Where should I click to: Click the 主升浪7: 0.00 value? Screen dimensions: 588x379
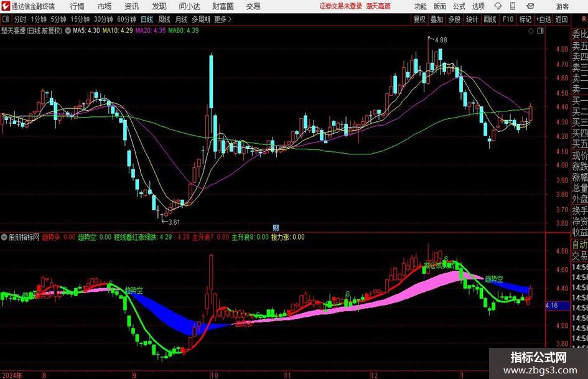tap(210, 237)
